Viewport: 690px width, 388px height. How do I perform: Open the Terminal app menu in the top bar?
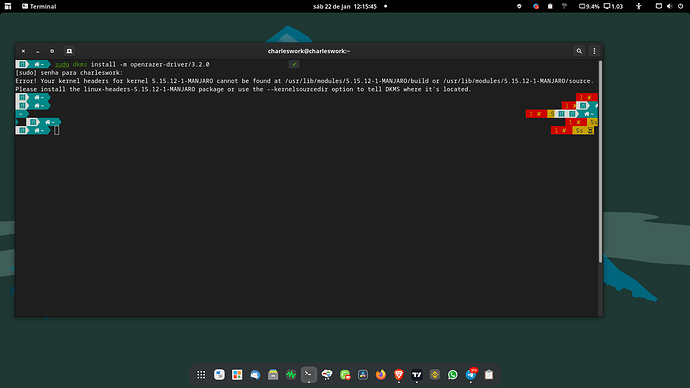[39, 6]
